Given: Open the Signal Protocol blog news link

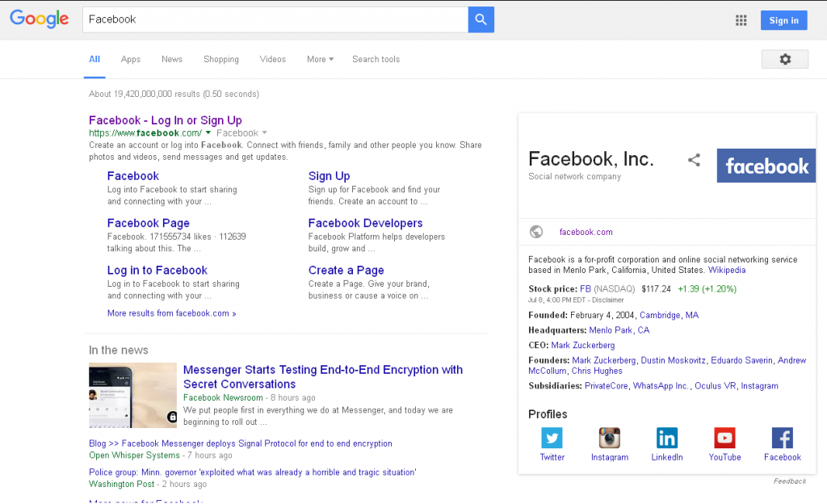Looking at the screenshot, I should (241, 443).
